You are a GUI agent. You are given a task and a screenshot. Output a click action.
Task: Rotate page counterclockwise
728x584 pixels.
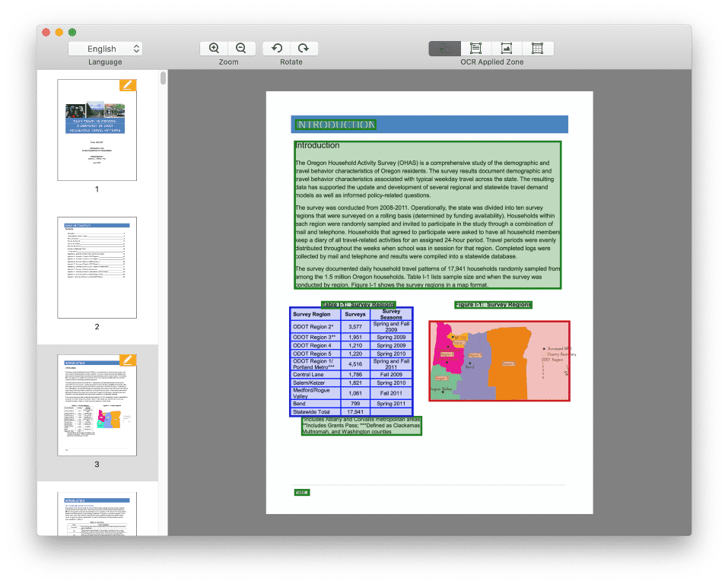pyautogui.click(x=277, y=48)
